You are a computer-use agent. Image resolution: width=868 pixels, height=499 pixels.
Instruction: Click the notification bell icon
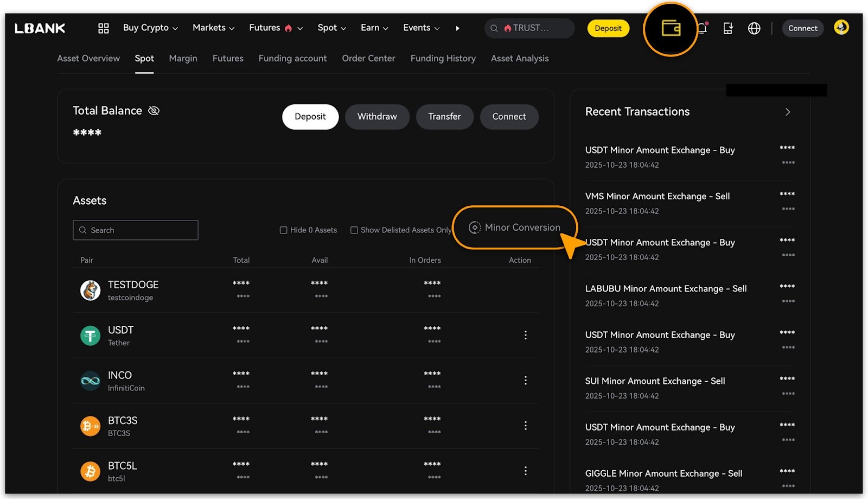pyautogui.click(x=702, y=28)
